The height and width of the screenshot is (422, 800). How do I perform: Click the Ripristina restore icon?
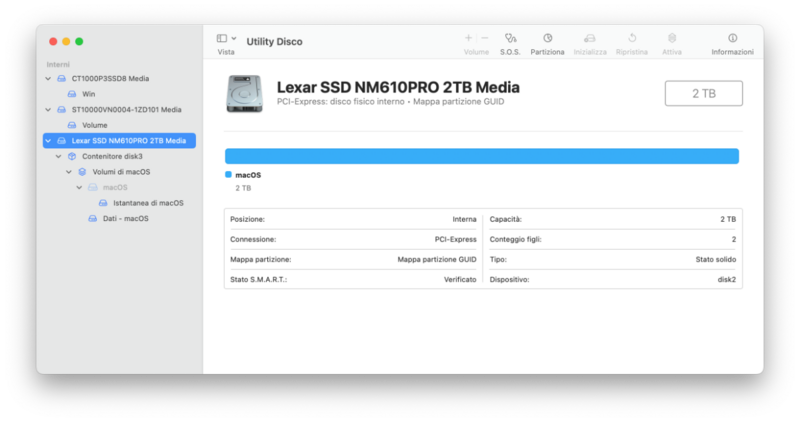(x=632, y=38)
